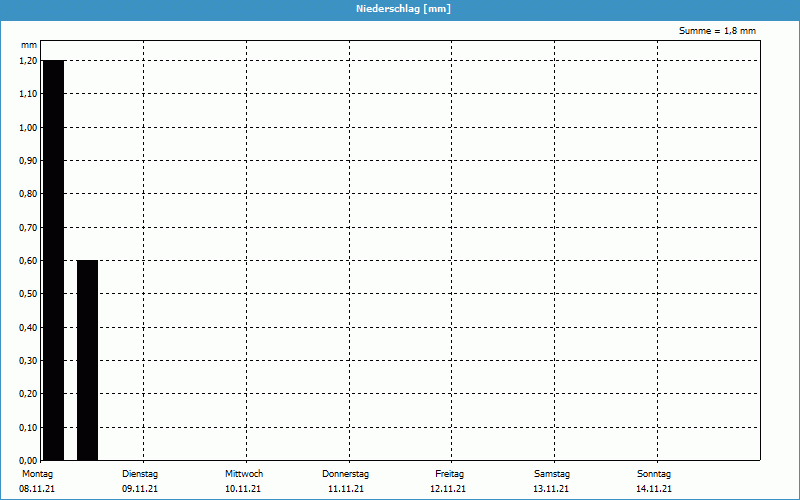Click the 0,40 y-axis value
Image resolution: width=800 pixels, height=500 pixels.
pos(28,328)
